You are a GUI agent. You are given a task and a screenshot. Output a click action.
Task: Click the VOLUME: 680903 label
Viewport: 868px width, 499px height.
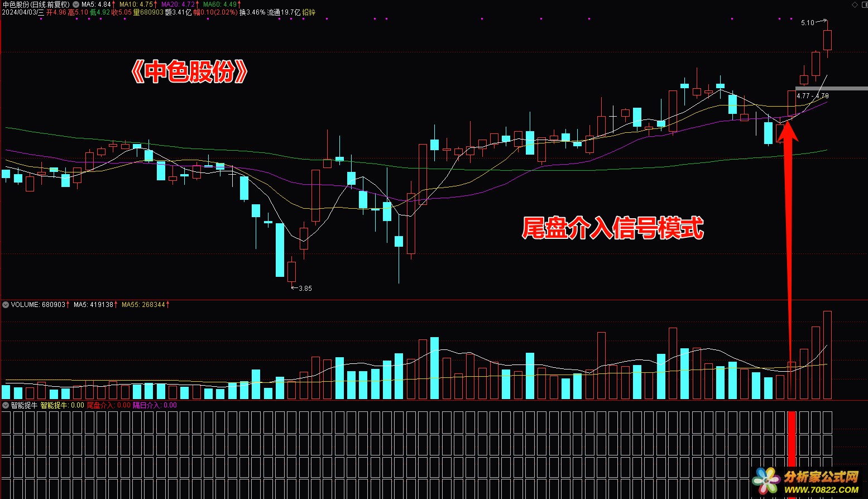click(x=38, y=305)
